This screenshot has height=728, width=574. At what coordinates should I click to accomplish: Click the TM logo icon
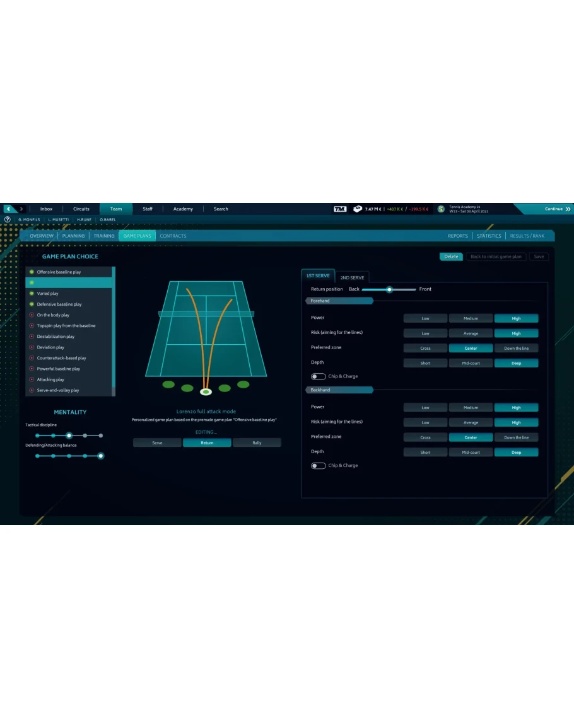click(340, 209)
